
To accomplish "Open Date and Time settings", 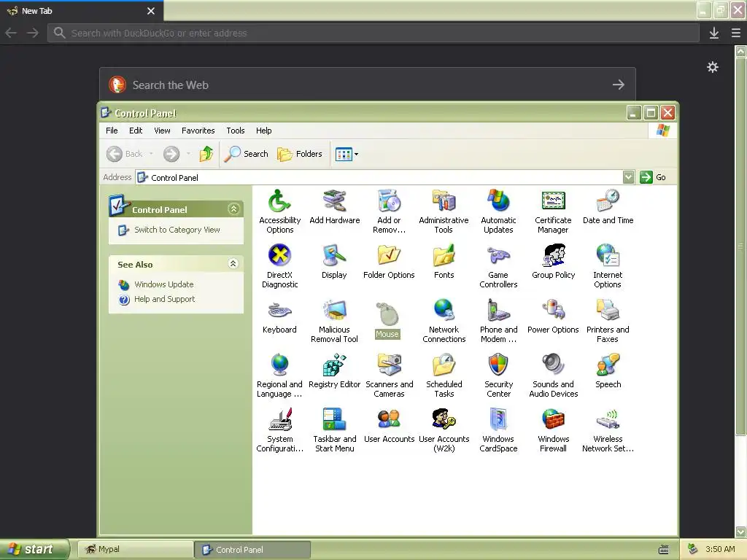I will click(608, 206).
